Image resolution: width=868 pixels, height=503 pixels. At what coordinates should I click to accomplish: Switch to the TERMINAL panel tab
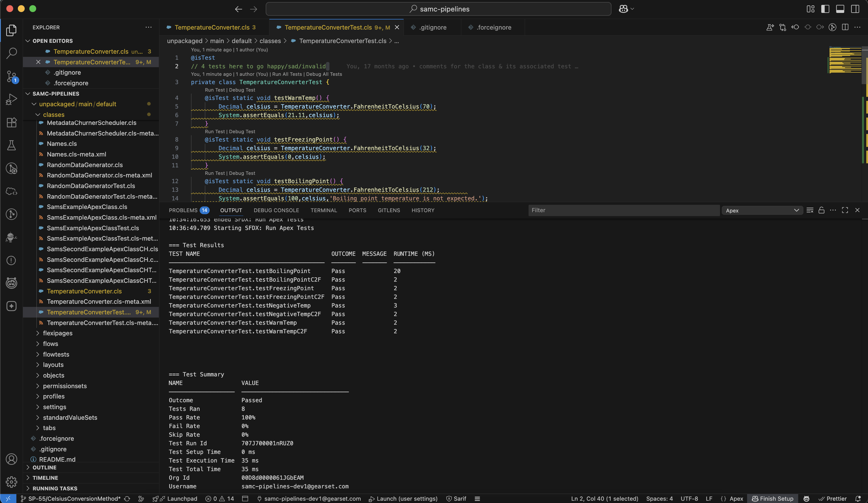pos(323,210)
